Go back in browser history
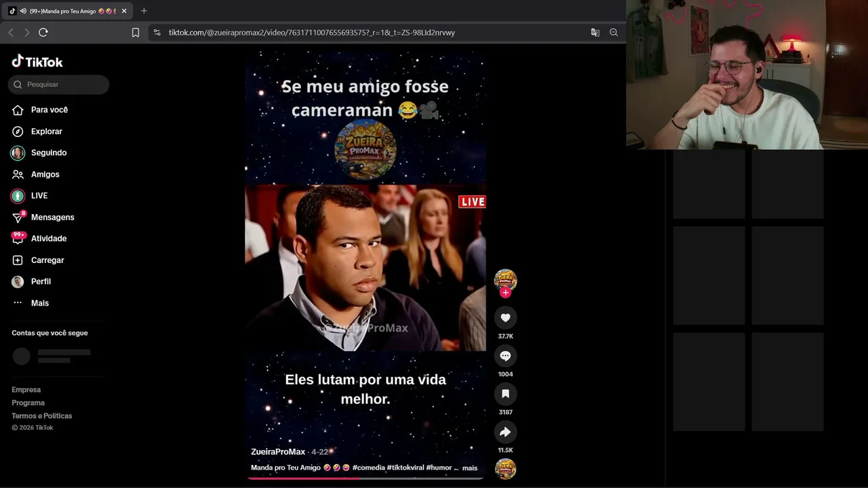868x488 pixels. coord(11,33)
